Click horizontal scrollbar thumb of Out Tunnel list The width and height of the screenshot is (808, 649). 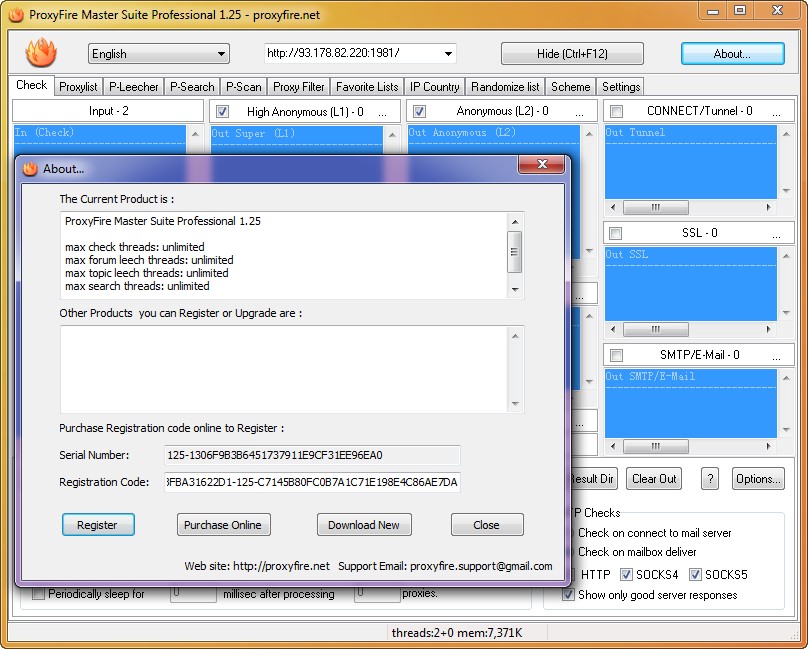(655, 207)
